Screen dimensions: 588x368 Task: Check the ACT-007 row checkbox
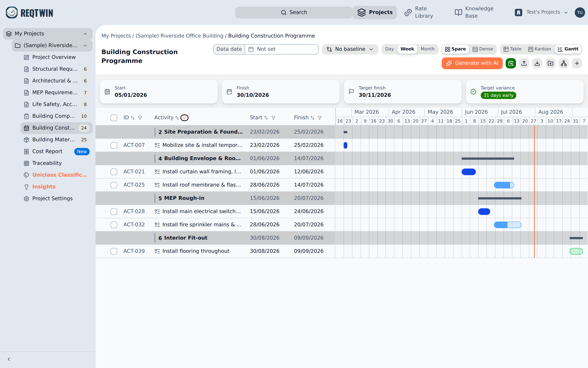pyautogui.click(x=114, y=145)
